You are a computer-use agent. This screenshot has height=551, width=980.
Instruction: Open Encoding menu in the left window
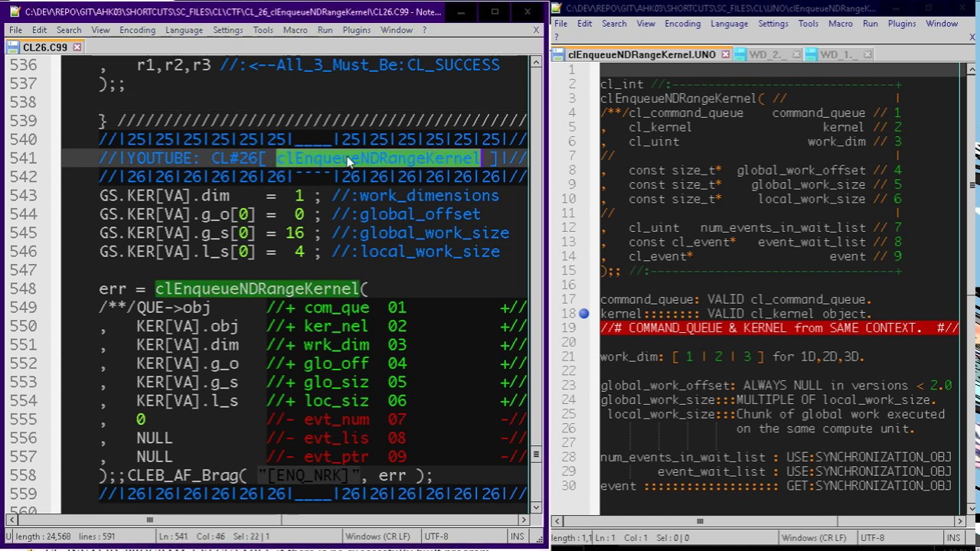coord(137,30)
